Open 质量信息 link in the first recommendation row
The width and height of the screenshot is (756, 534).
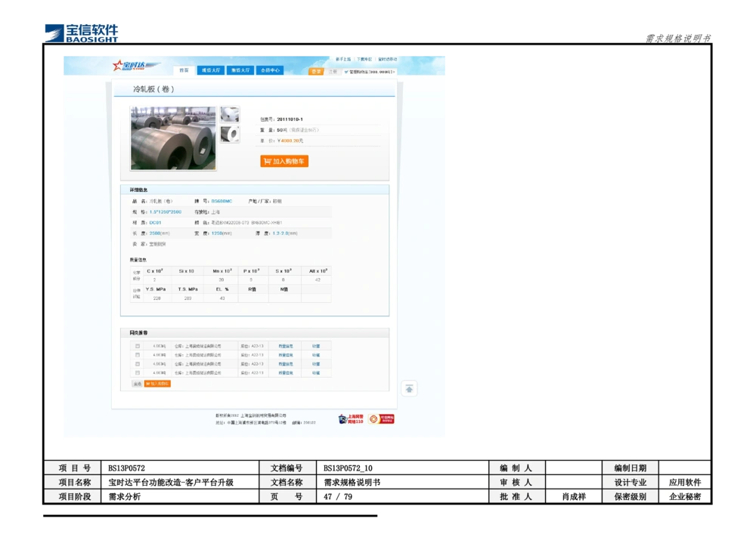coord(287,345)
